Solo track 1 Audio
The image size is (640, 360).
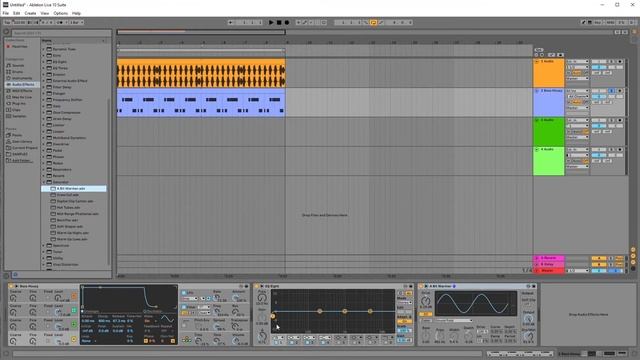pyautogui.click(x=611, y=62)
